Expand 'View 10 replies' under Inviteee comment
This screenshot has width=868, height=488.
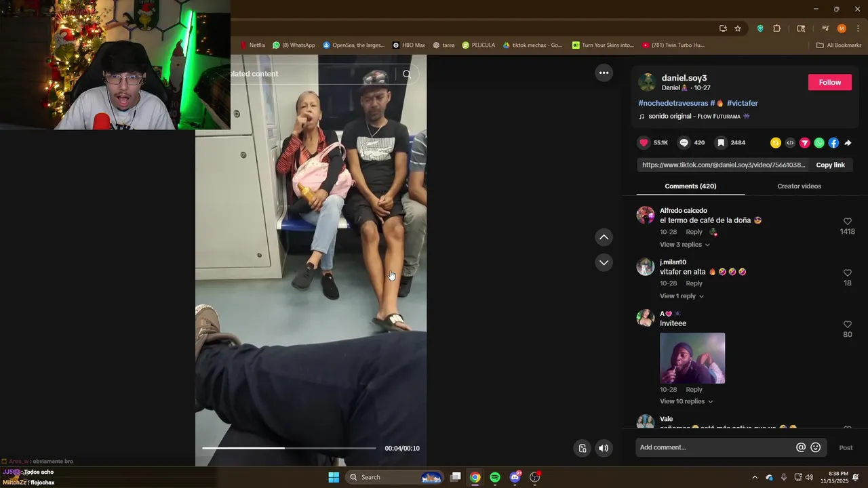point(686,401)
